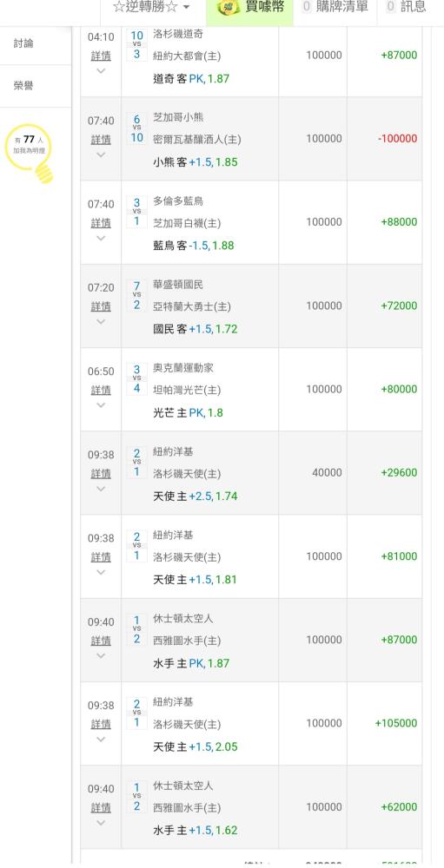Click 詳情 link for 07:20 國民 game
The height and width of the screenshot is (868, 444).
(101, 306)
